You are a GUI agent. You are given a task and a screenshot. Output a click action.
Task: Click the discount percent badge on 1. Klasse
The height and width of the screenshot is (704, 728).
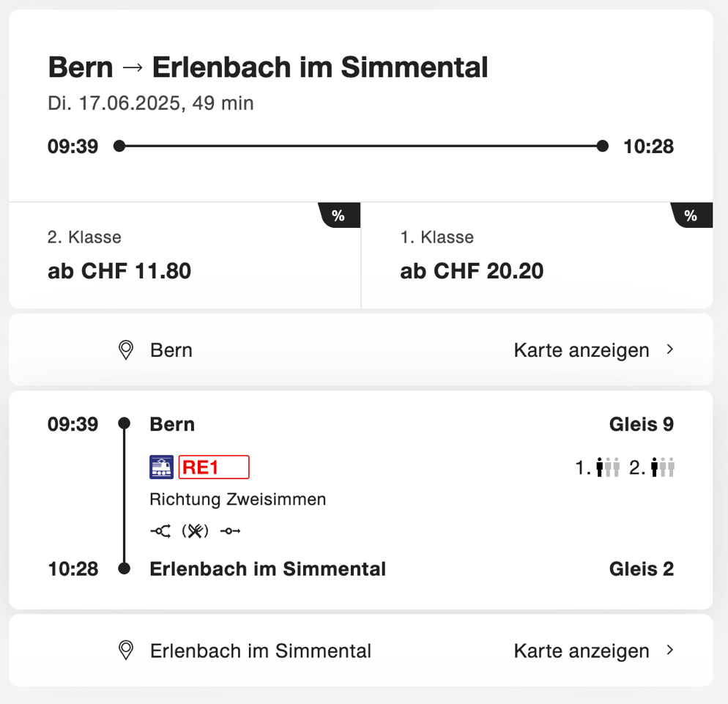[692, 215]
